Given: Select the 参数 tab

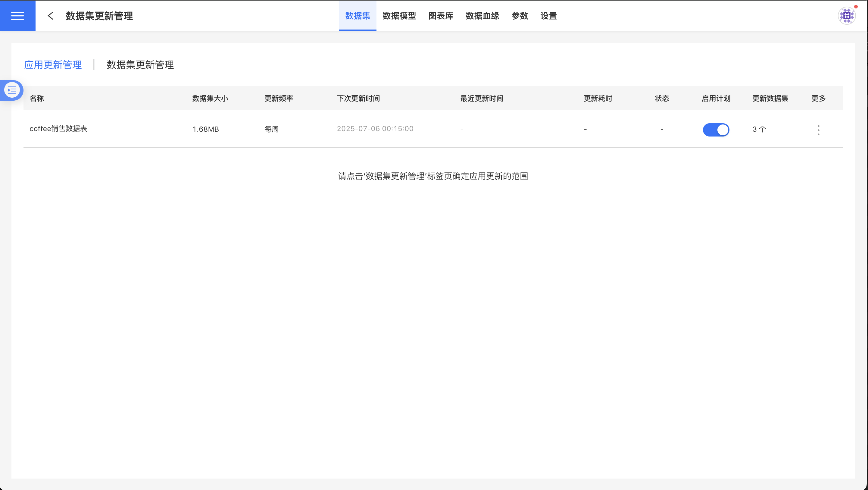Looking at the screenshot, I should [519, 15].
